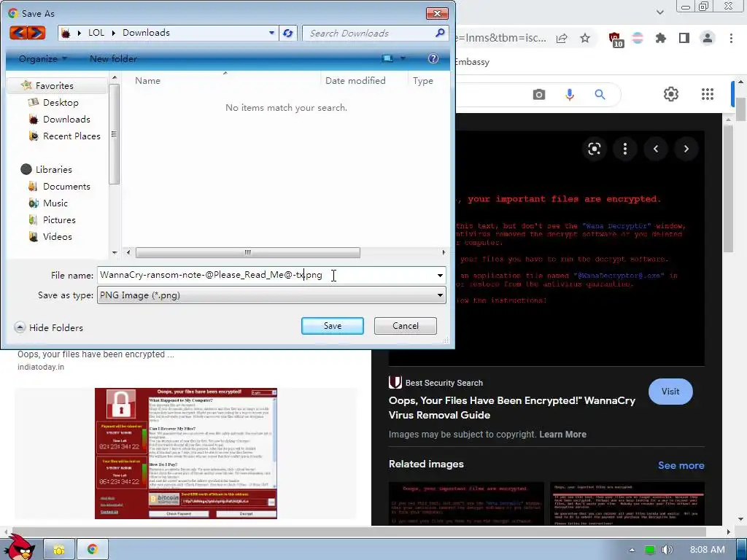
Task: Open the Save as type combo box
Action: (x=271, y=295)
